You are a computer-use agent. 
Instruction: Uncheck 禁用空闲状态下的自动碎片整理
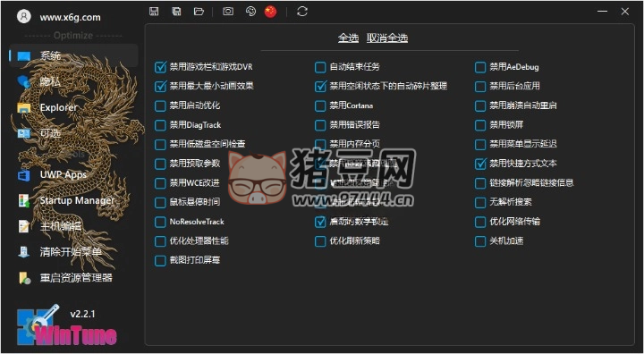point(320,86)
